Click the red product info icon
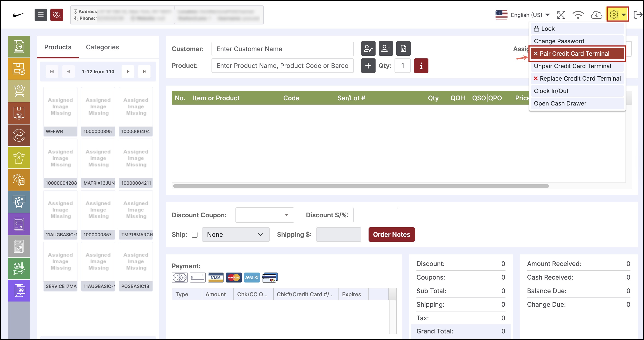 421,66
